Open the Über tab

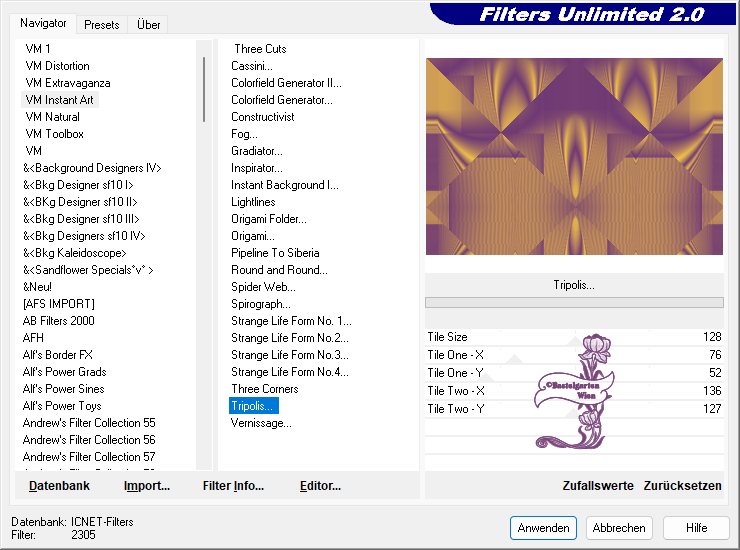click(148, 25)
